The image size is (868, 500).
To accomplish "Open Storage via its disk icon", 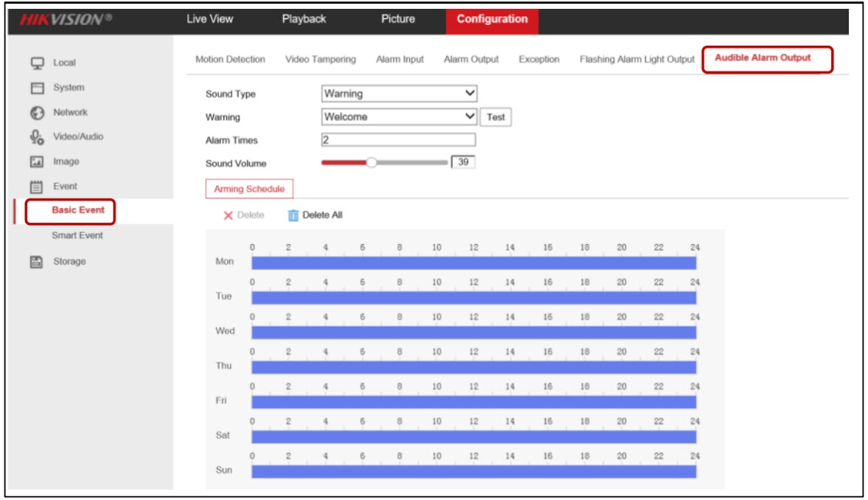I will pos(37,262).
